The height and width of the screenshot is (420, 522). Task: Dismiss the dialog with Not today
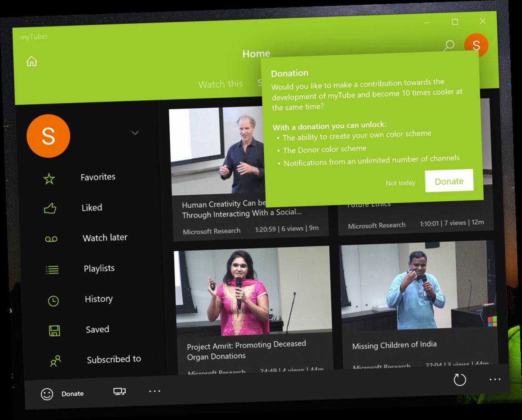(400, 183)
